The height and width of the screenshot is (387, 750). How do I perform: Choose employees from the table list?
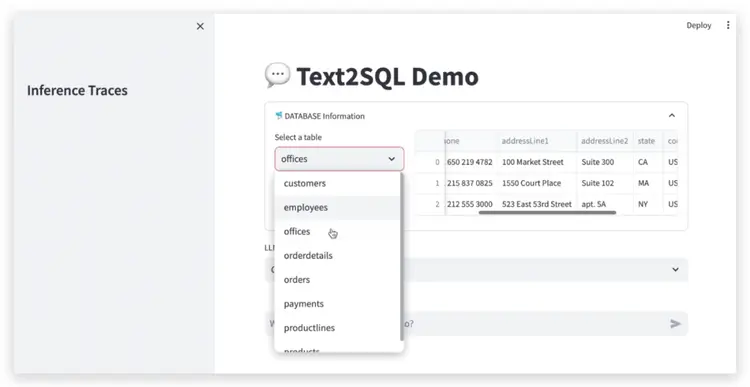[x=337, y=208]
